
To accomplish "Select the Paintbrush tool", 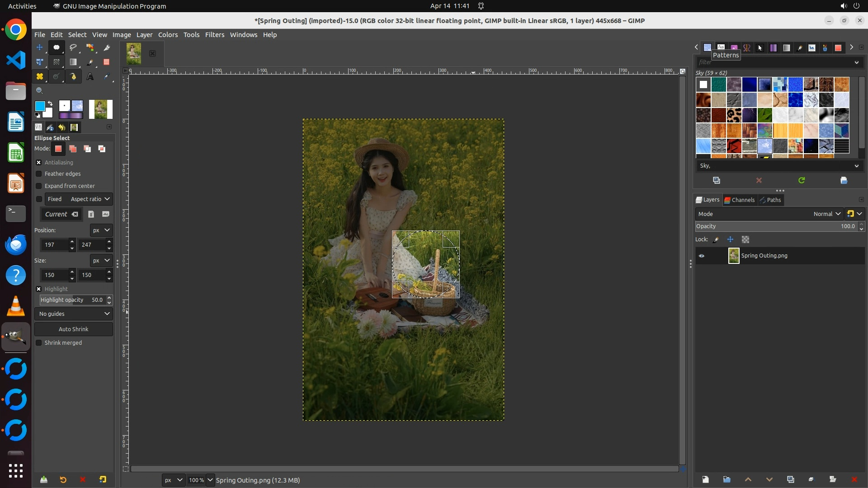I will [90, 62].
